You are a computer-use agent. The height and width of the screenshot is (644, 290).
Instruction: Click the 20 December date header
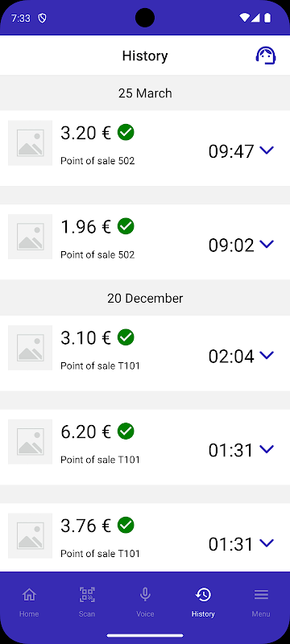[x=145, y=298]
